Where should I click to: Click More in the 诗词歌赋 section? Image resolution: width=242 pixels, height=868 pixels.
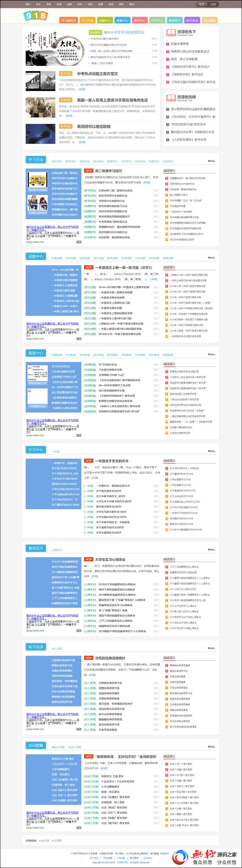(212, 746)
